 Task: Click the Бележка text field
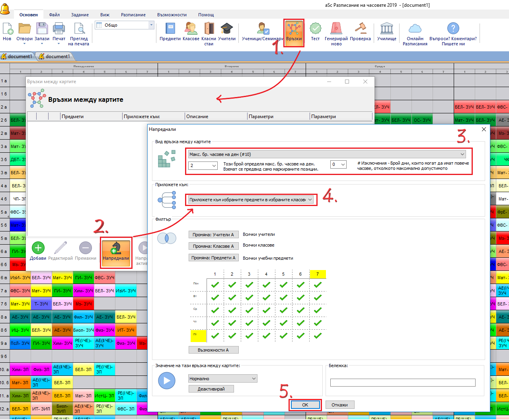(403, 383)
